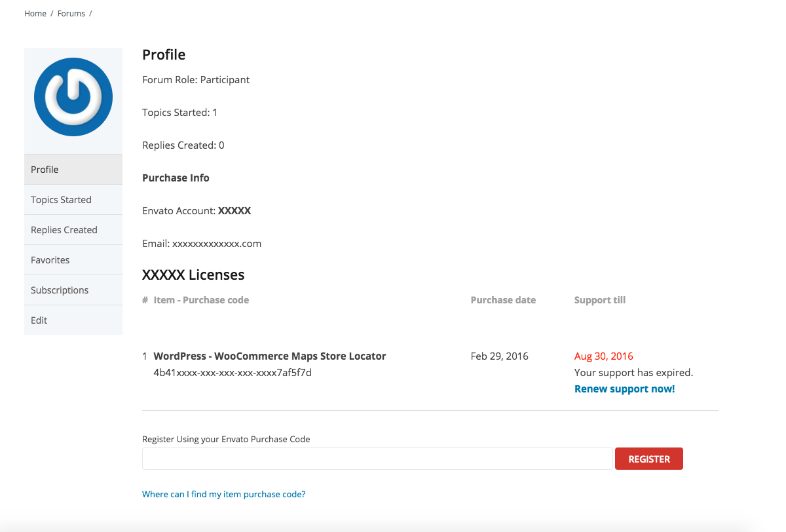Viewport: 786px width, 532px height.
Task: Open 'Where can I find my item purchase code?'
Action: (x=224, y=495)
